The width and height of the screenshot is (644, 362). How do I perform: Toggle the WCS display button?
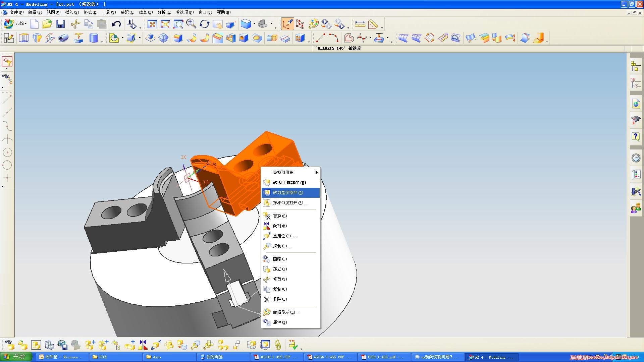[287, 24]
